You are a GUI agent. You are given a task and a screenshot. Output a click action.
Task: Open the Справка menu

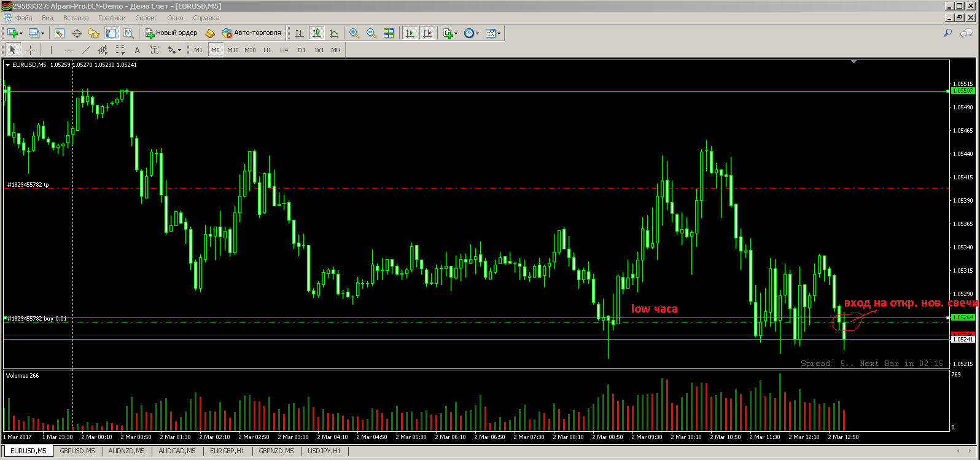[206, 18]
